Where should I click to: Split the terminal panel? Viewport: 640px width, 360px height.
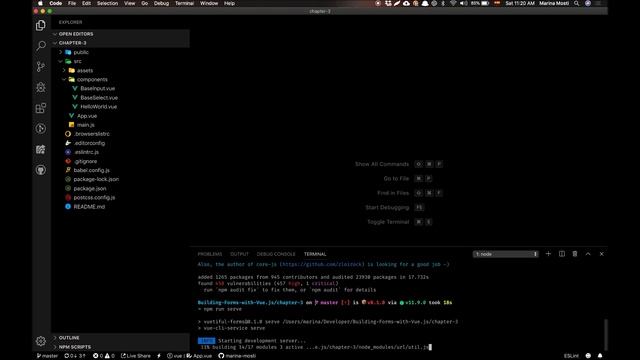[562, 254]
